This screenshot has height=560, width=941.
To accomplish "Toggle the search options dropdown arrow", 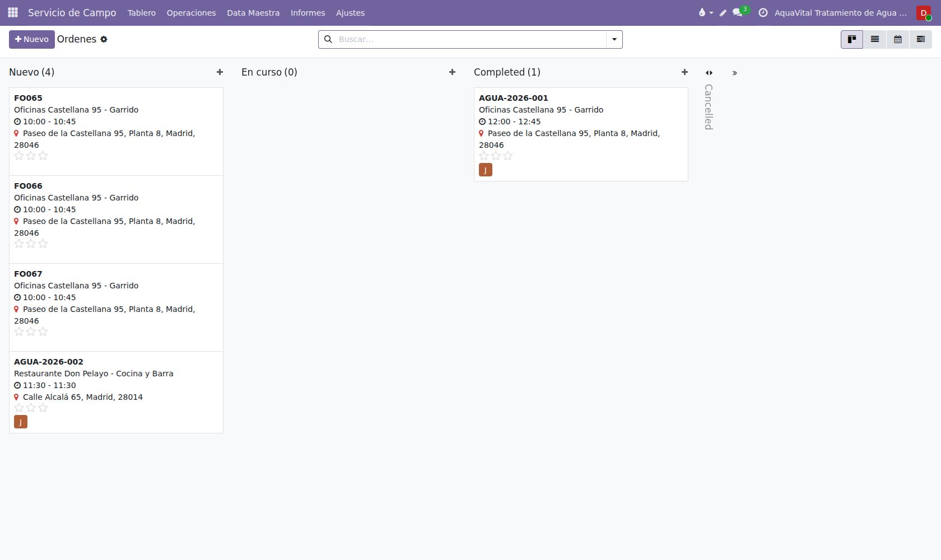I will (x=614, y=39).
